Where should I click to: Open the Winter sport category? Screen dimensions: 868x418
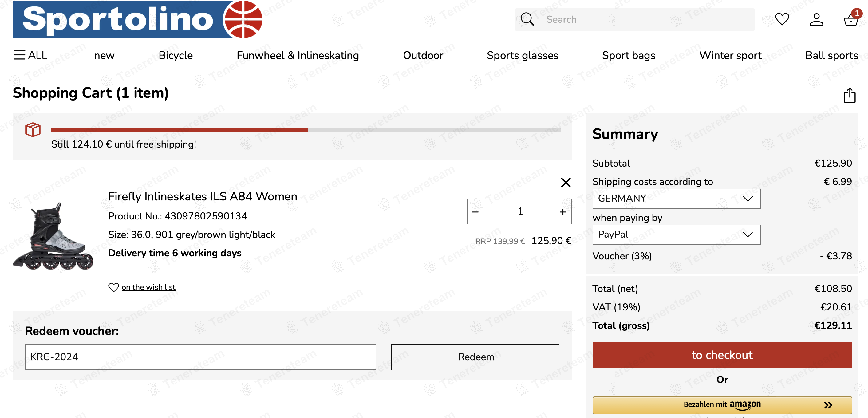click(x=730, y=55)
